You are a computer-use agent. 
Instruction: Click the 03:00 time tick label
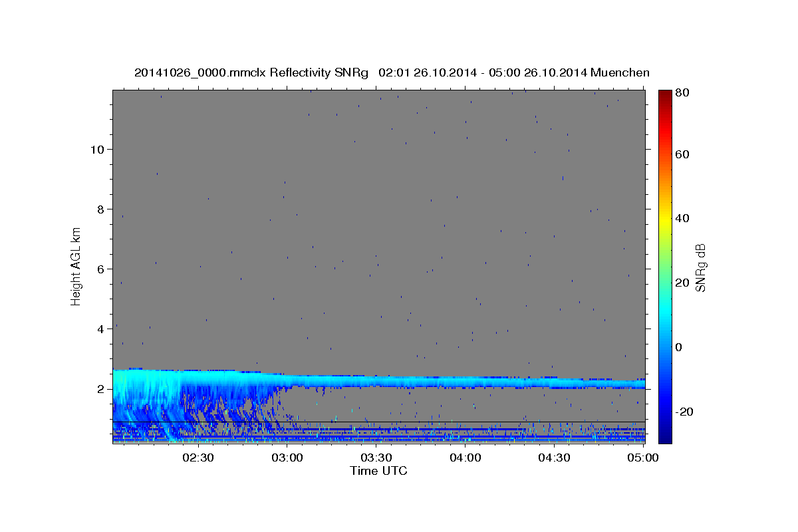click(x=288, y=458)
